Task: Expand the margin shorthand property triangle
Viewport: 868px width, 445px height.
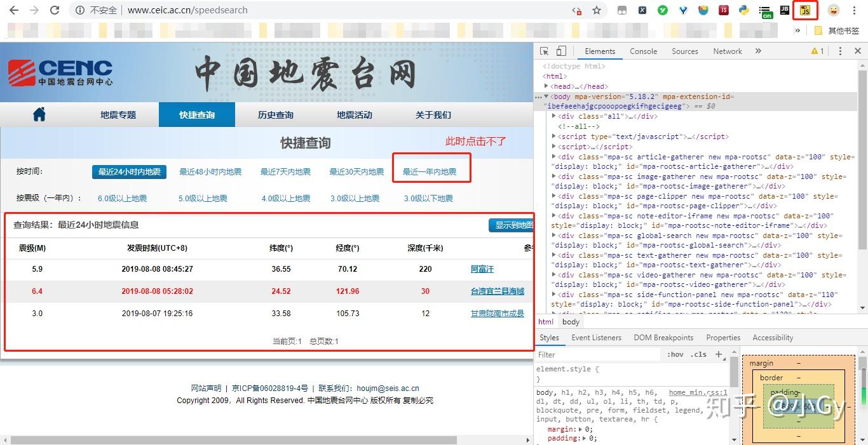Action: pos(581,429)
